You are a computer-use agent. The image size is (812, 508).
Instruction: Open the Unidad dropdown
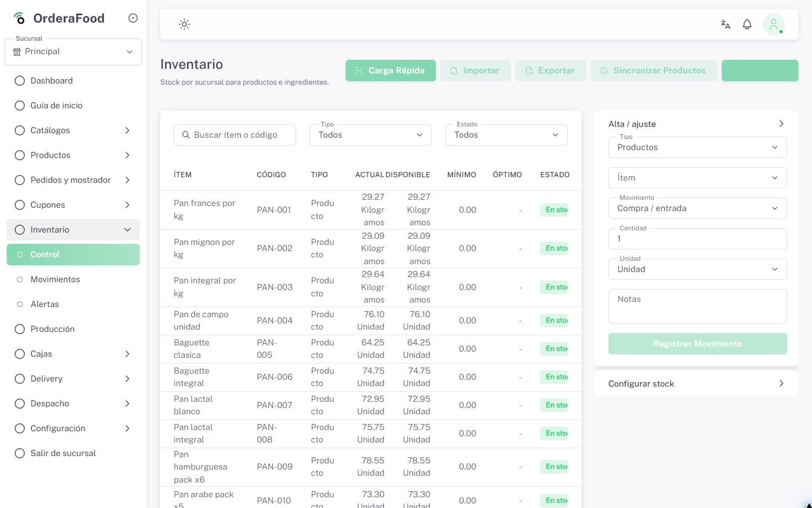[698, 269]
